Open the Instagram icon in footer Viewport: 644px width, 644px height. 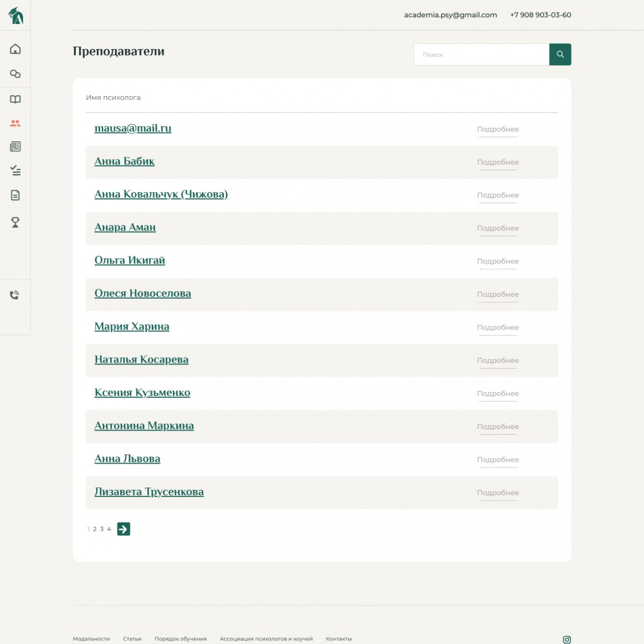tap(567, 639)
